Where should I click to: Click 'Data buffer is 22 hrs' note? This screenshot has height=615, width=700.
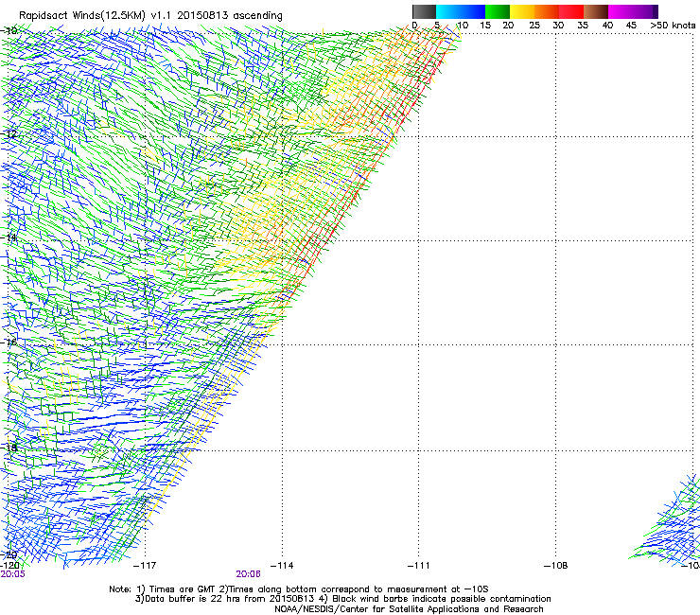187,599
